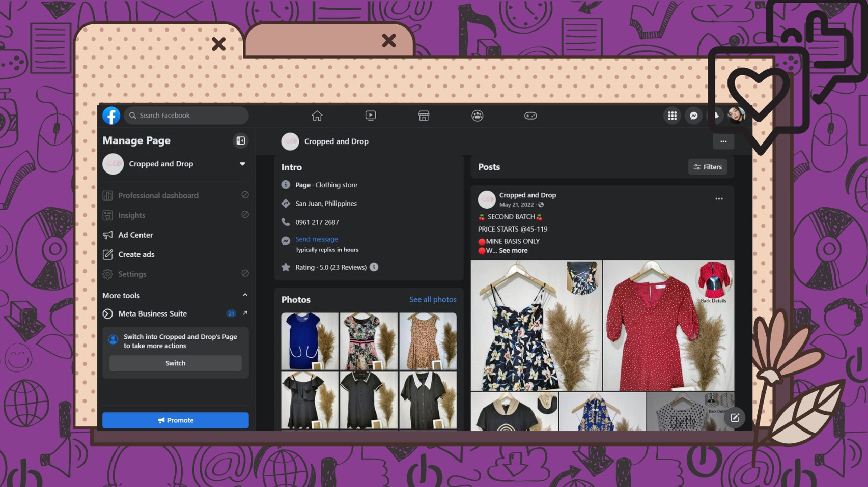Viewport: 868px width, 487px height.
Task: Expand post text with See more
Action: click(513, 251)
